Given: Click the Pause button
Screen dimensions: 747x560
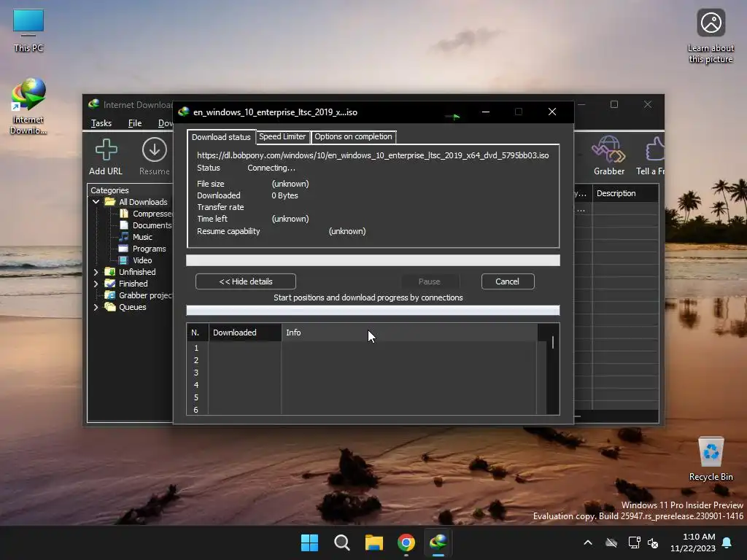Looking at the screenshot, I should [x=429, y=281].
